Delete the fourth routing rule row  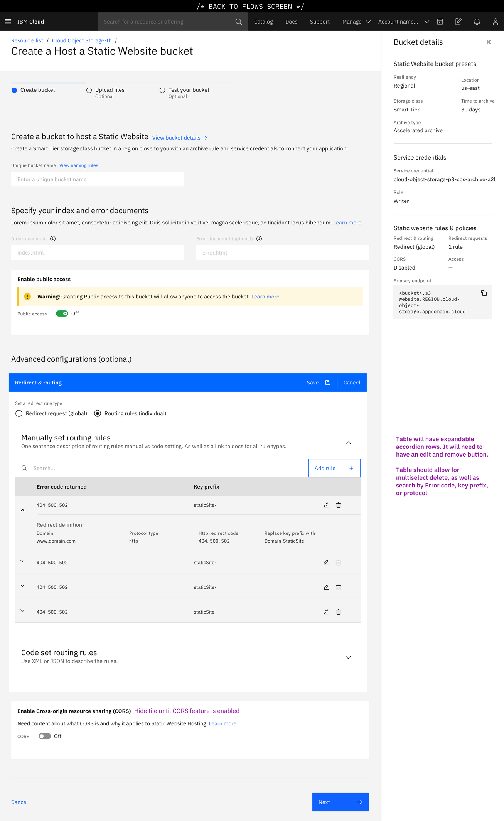pyautogui.click(x=339, y=612)
